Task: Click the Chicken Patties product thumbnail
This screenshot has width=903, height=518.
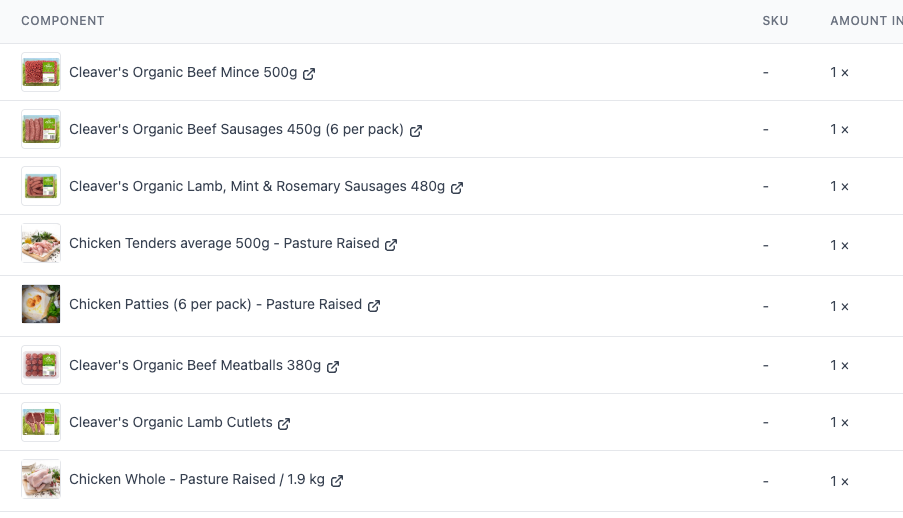Action: (41, 304)
